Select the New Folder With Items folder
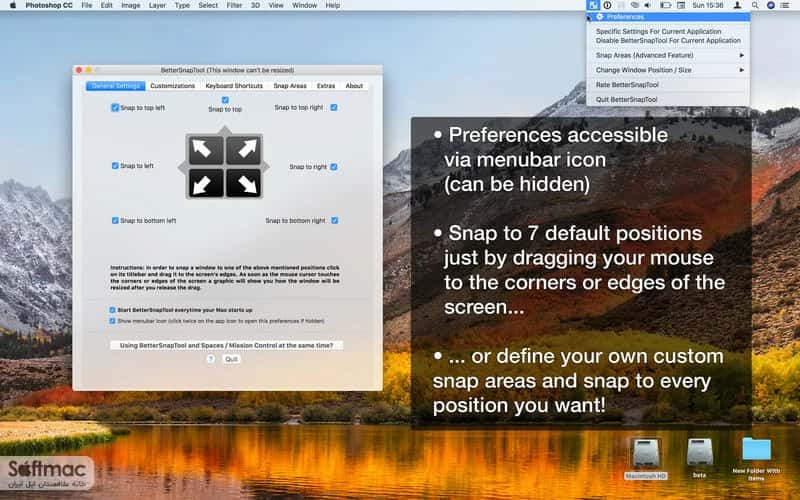Viewport: 800px width, 500px height. [756, 450]
